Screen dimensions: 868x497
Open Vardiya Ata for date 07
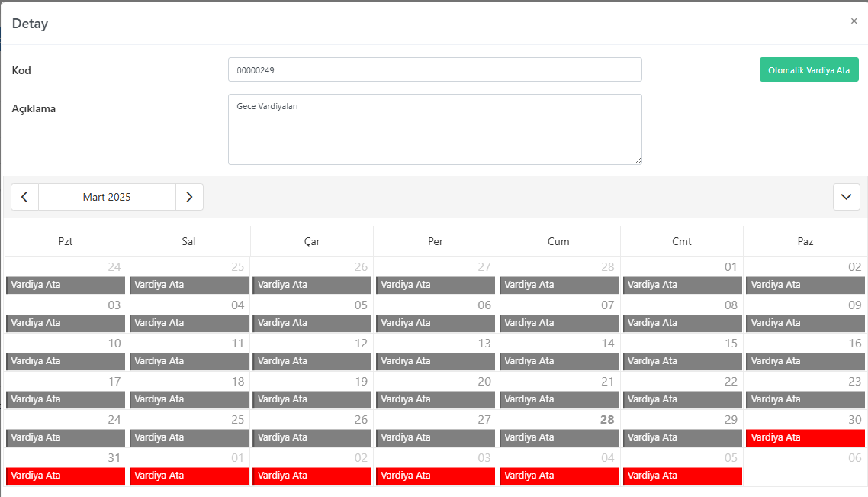(559, 323)
